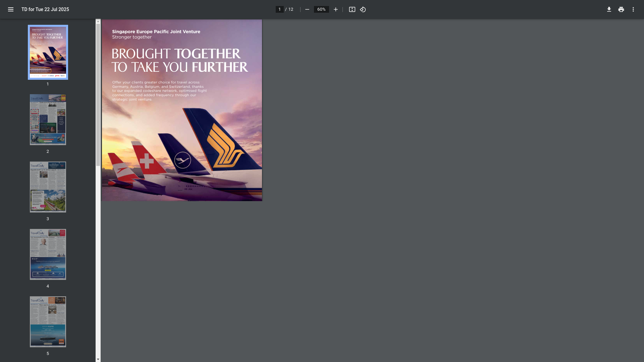Print the document
The height and width of the screenshot is (362, 644).
621,9
